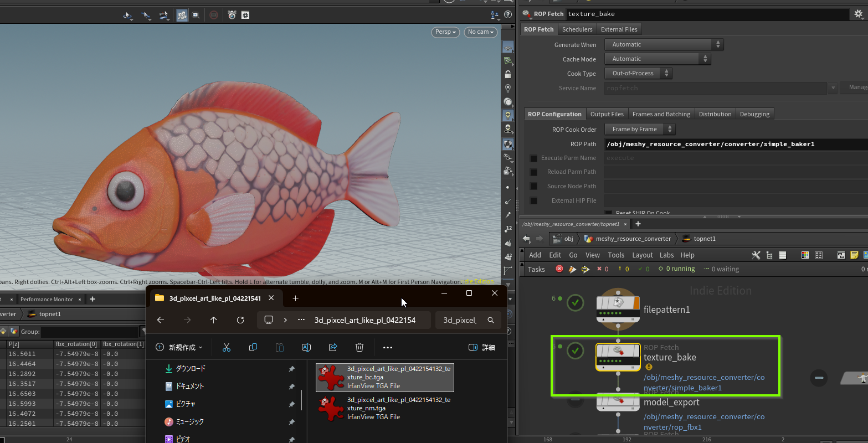Click the Explorer search box
Image resolution: width=868 pixels, height=443 pixels.
point(468,320)
